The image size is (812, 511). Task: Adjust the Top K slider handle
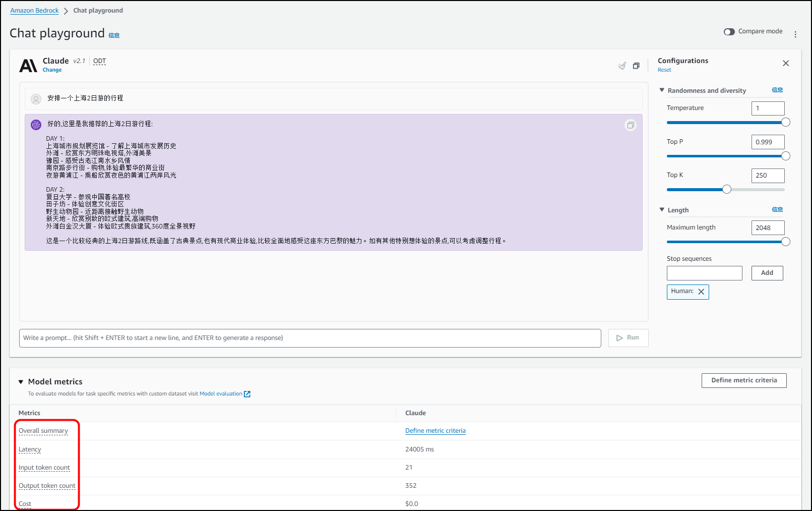[726, 189]
